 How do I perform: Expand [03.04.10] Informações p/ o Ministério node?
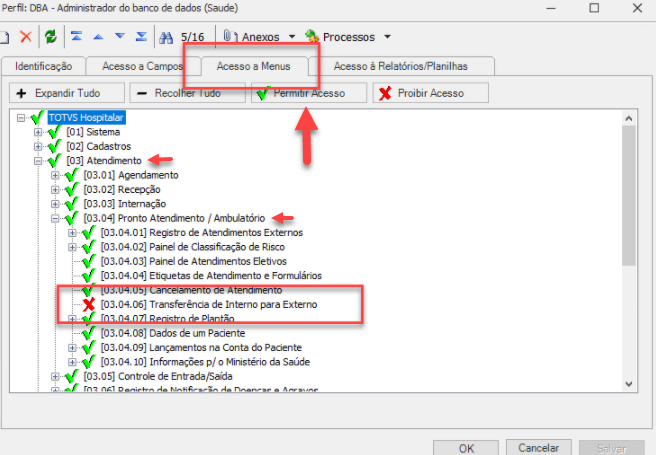(72, 362)
